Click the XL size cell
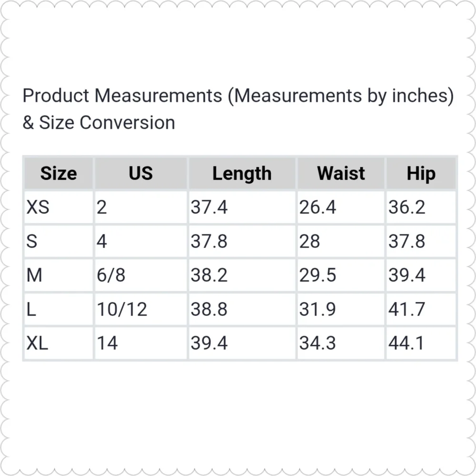The image size is (476, 476). tap(59, 343)
